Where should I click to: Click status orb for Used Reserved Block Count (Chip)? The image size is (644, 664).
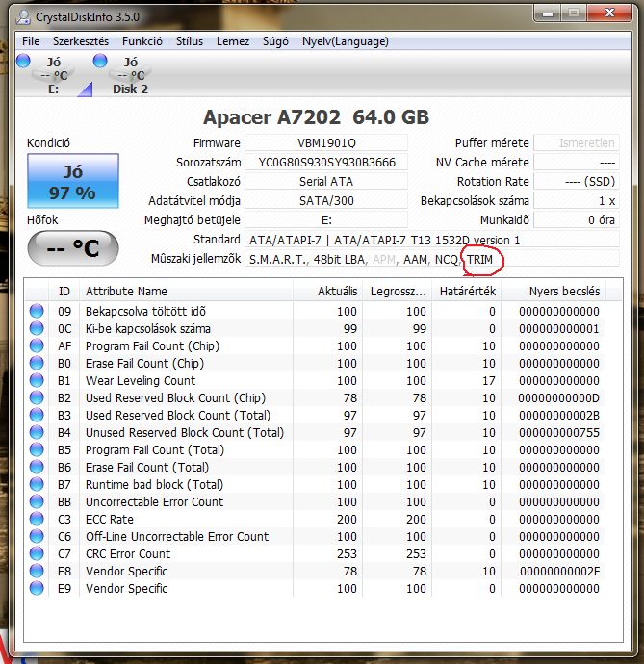(x=37, y=397)
